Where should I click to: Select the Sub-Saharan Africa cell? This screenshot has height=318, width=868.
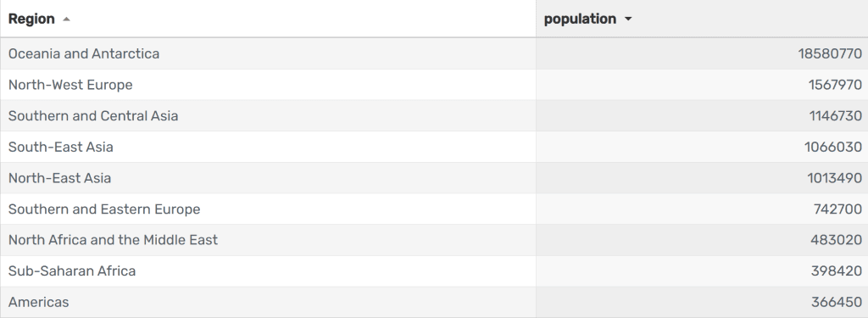pos(268,271)
